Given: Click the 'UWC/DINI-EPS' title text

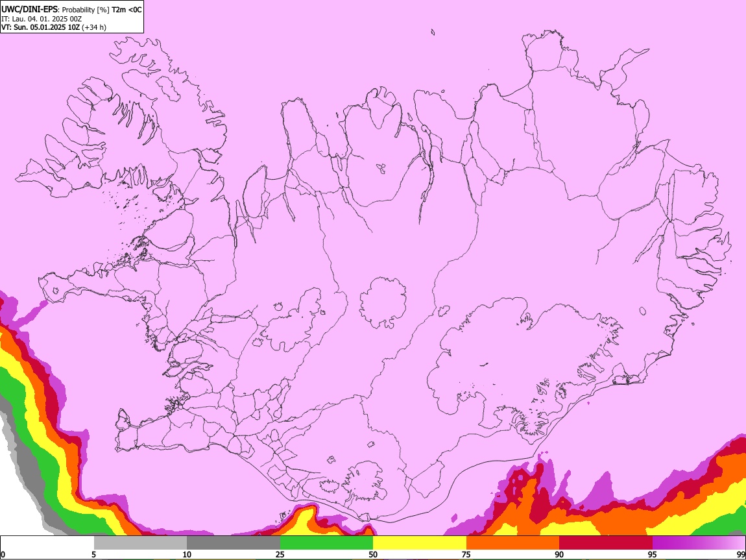Looking at the screenshot, I should coord(29,10).
